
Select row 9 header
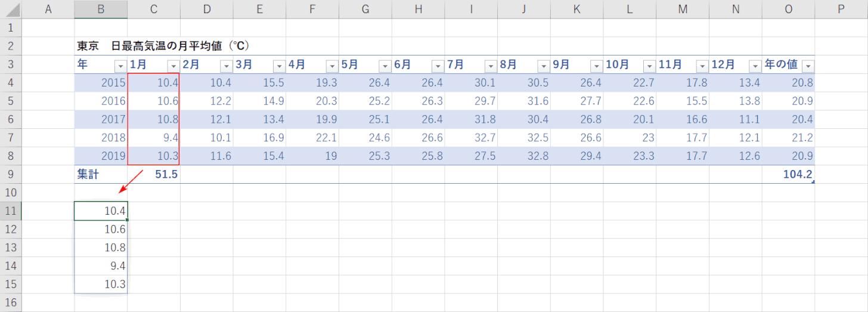click(11, 174)
